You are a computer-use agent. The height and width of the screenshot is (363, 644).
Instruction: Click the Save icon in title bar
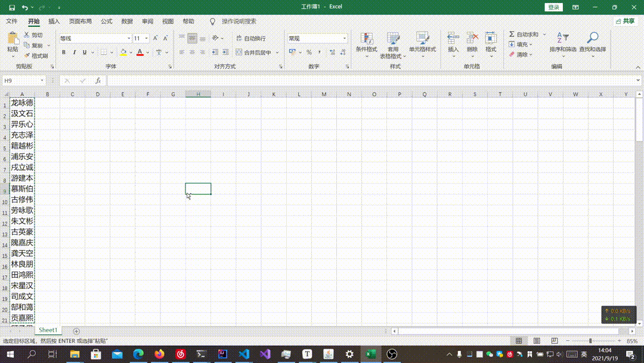point(12,7)
